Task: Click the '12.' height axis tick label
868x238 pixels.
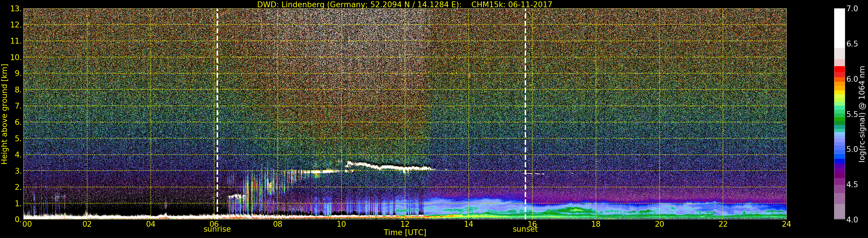Action: tap(16, 25)
